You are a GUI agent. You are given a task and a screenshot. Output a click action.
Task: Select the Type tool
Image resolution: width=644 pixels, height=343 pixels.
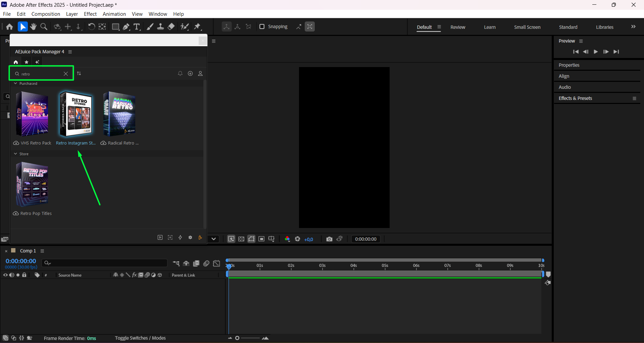click(x=137, y=27)
